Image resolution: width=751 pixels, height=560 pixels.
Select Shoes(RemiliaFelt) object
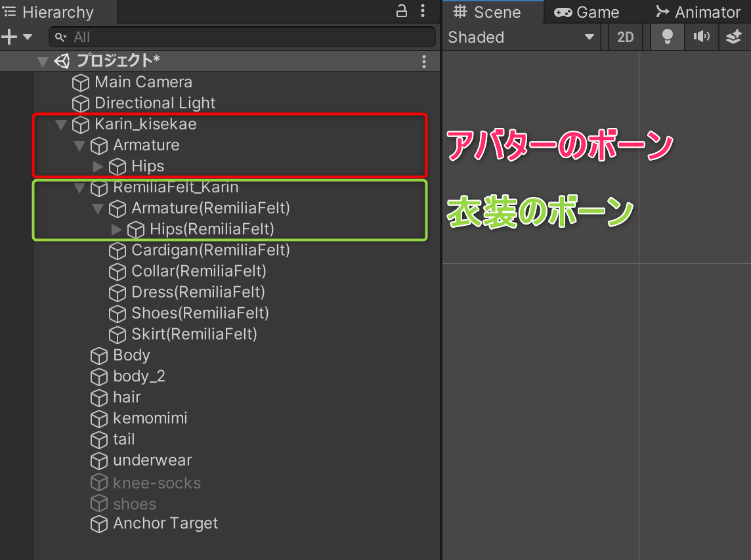pos(200,313)
